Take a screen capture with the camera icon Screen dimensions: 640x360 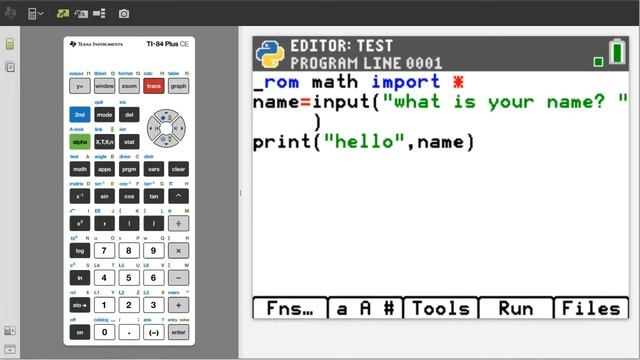(124, 14)
